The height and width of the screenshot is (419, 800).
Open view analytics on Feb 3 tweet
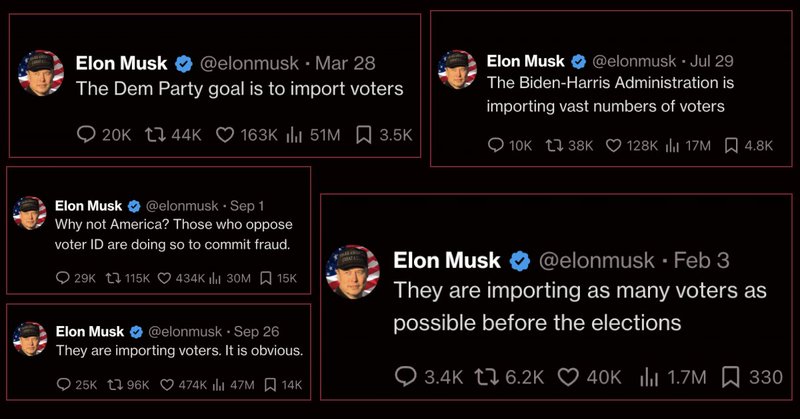(x=649, y=377)
